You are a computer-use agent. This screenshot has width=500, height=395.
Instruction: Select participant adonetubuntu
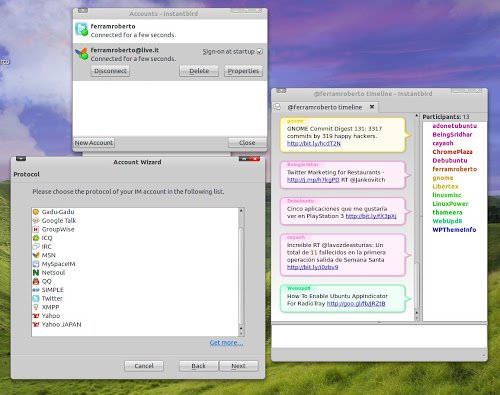pyautogui.click(x=455, y=126)
